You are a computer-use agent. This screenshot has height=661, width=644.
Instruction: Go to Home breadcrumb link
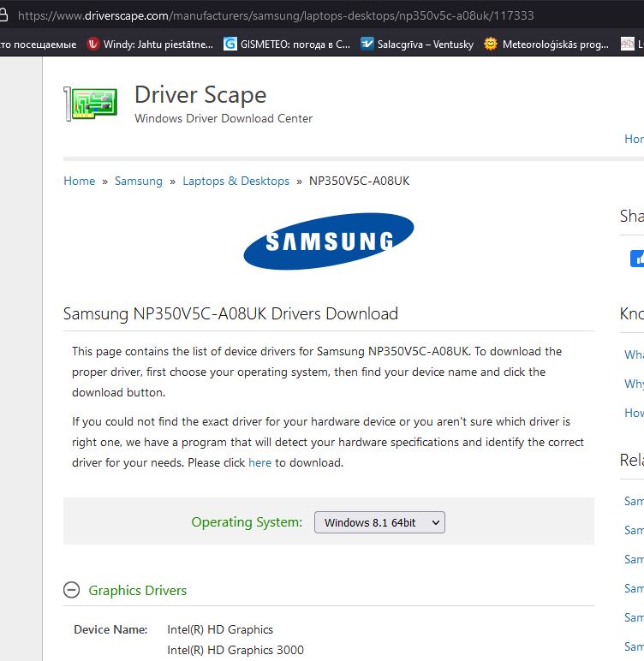(80, 181)
